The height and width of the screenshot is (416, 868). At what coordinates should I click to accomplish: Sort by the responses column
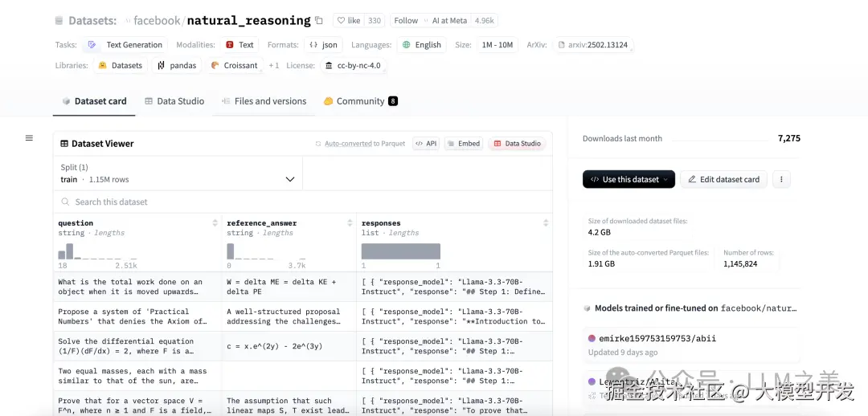point(546,223)
